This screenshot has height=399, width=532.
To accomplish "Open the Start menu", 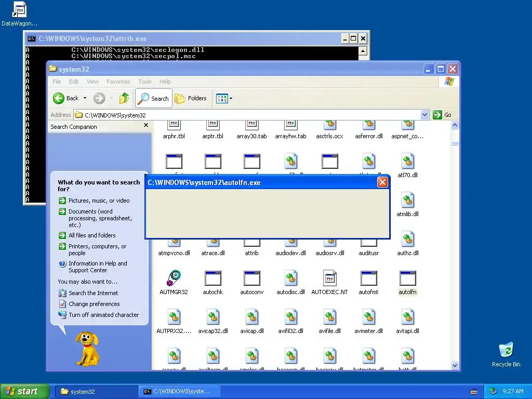I will pos(24,391).
